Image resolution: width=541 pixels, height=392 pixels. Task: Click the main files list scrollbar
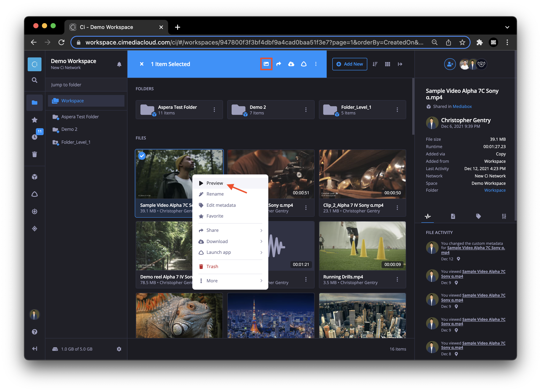tap(413, 106)
